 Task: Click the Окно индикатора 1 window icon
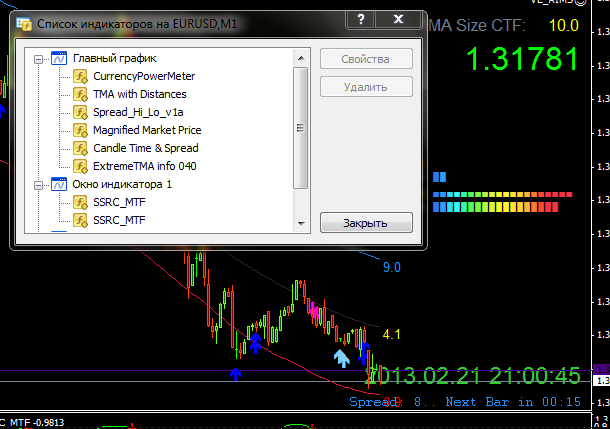coord(59,184)
